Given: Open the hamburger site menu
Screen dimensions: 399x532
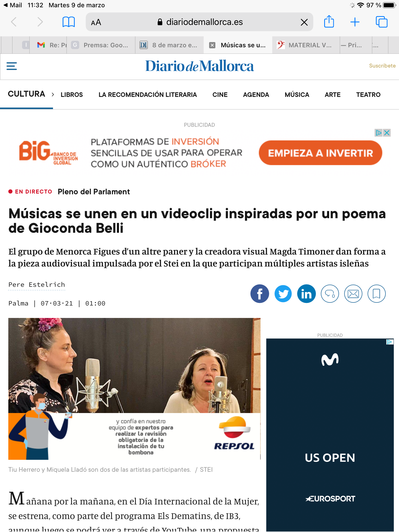Looking at the screenshot, I should click(x=12, y=66).
